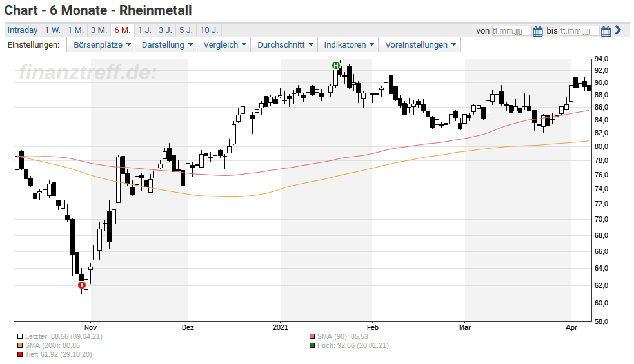
Task: Click the orange SMA (200) legend swatch
Action: pos(20,346)
